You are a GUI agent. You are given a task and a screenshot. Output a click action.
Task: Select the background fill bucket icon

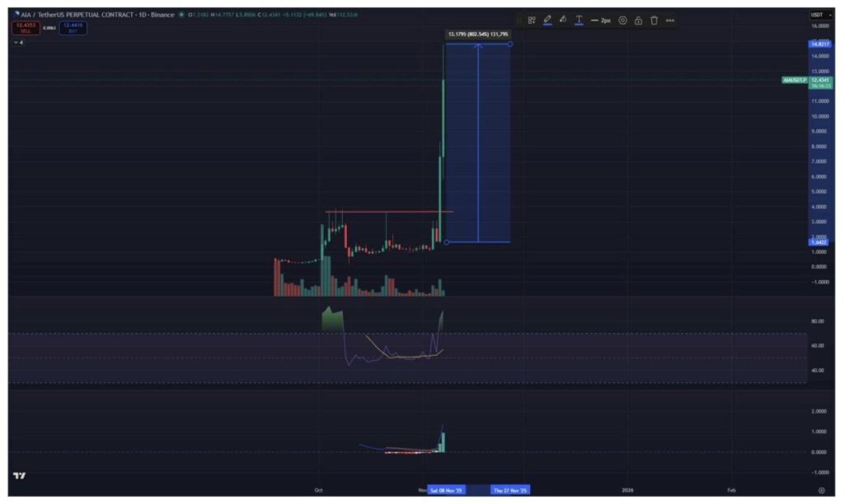(x=563, y=20)
